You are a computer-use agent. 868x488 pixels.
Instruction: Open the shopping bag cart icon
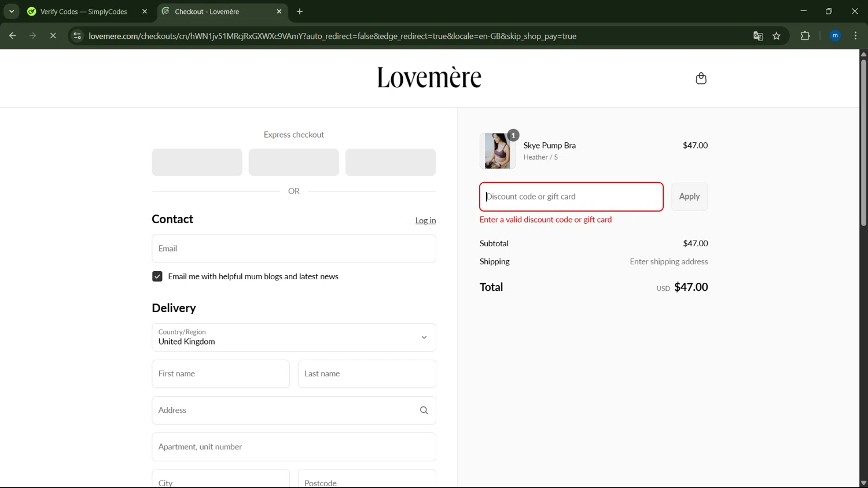pos(701,78)
